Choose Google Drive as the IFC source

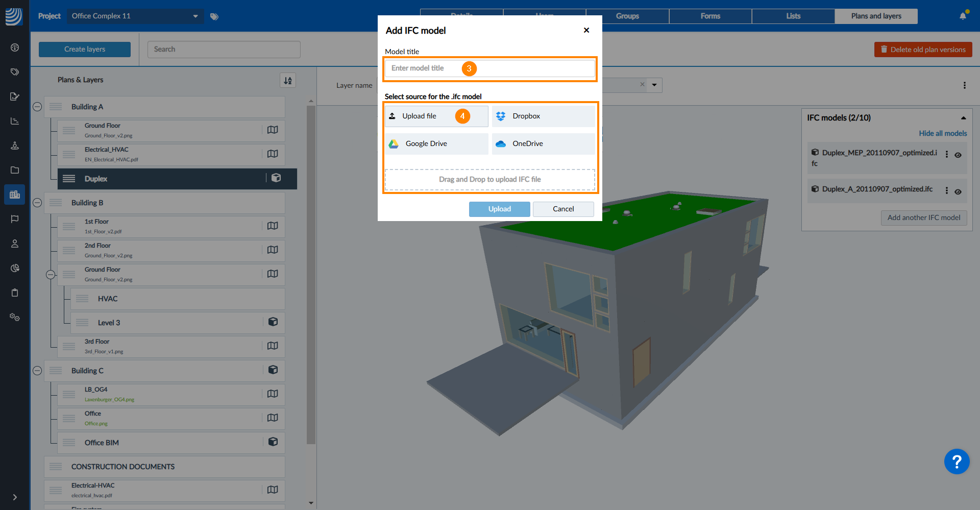click(x=436, y=144)
